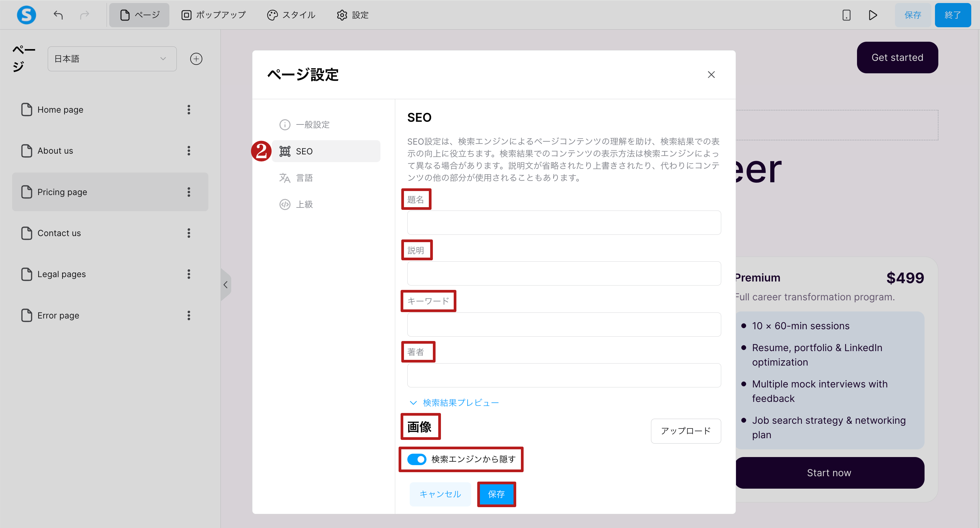The width and height of the screenshot is (980, 528).
Task: Select 上級 in the settings menu
Action: (x=304, y=204)
